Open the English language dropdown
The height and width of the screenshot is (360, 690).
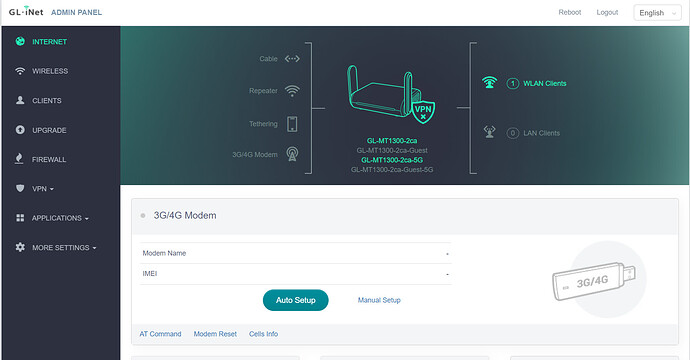coord(657,13)
